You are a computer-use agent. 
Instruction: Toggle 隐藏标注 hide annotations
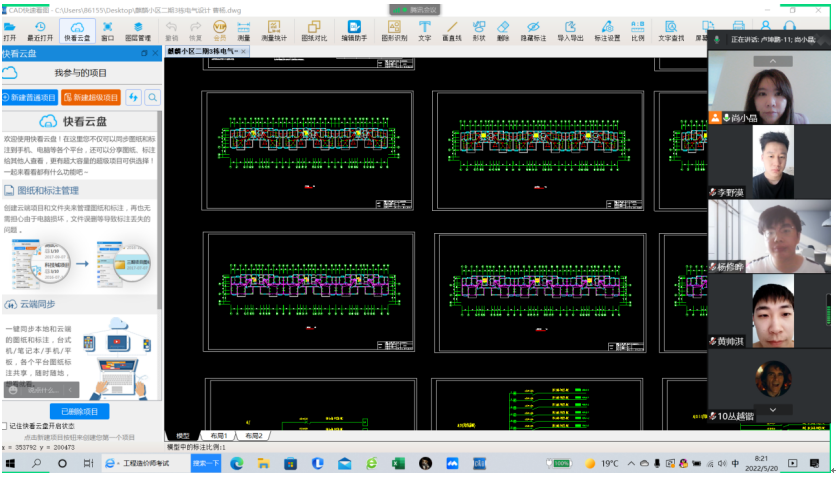click(533, 29)
